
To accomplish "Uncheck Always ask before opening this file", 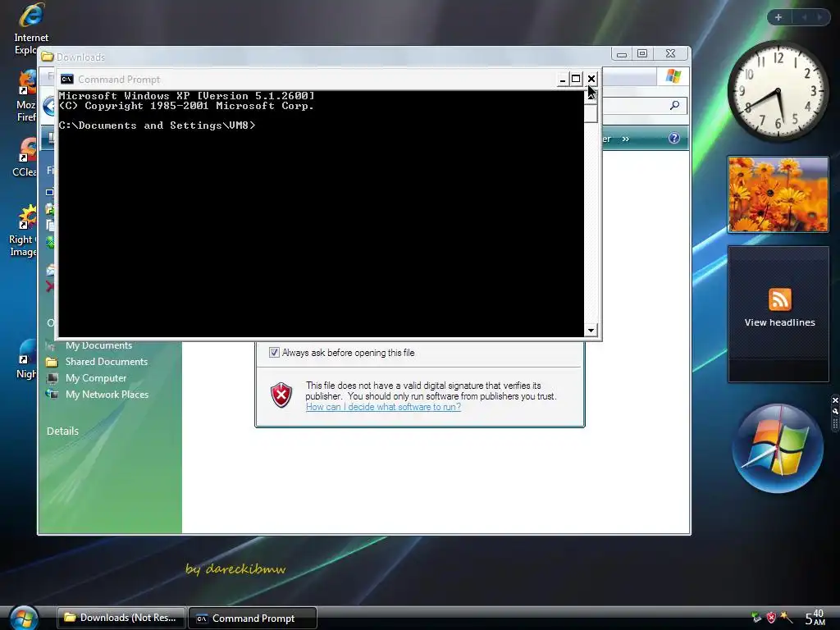I will [274, 353].
